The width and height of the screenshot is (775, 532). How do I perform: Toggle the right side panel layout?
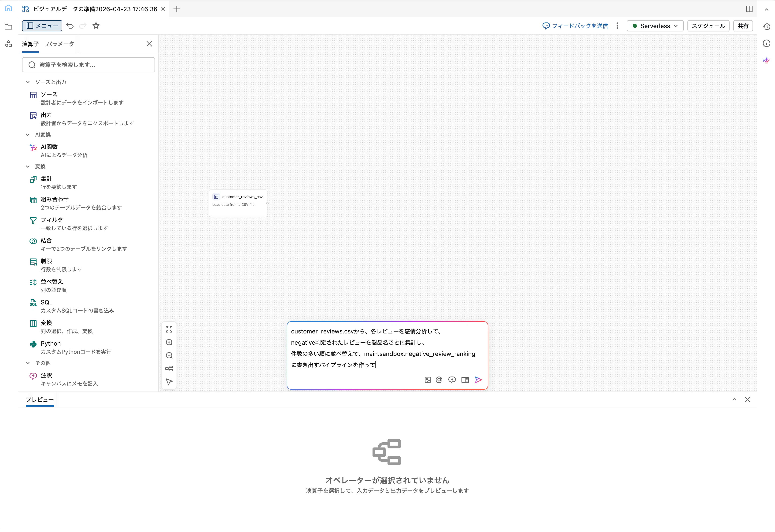pyautogui.click(x=749, y=9)
